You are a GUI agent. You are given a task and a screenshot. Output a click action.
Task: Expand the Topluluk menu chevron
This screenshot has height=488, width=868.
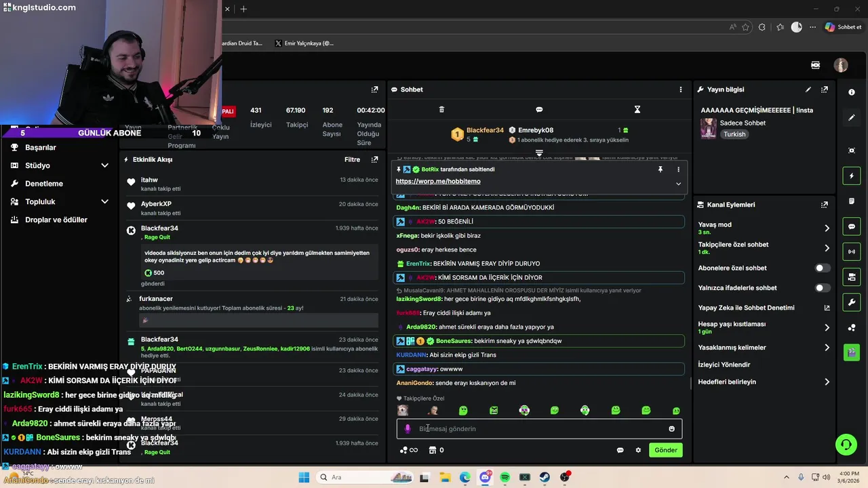coord(104,202)
